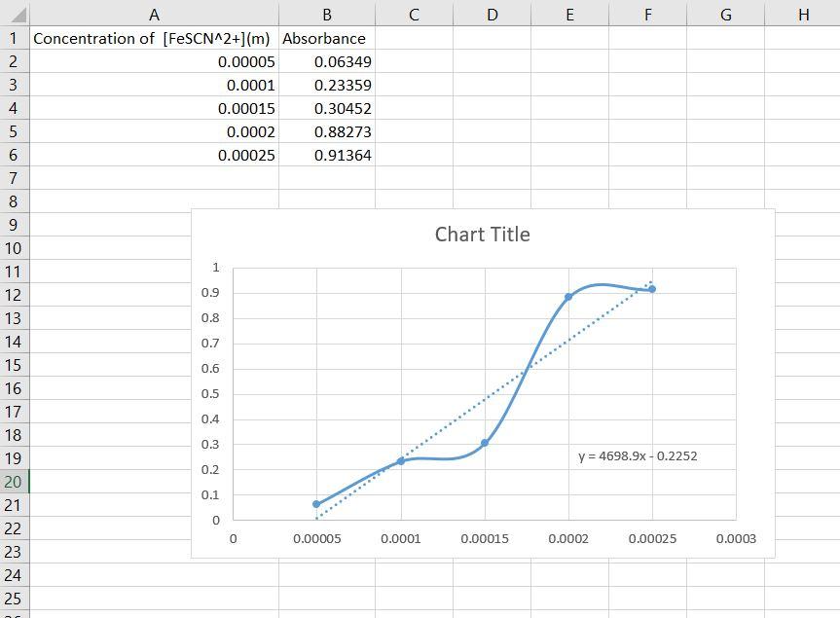Select the concentration value 0.0001
This screenshot has width=840, height=618.
coord(246,85)
